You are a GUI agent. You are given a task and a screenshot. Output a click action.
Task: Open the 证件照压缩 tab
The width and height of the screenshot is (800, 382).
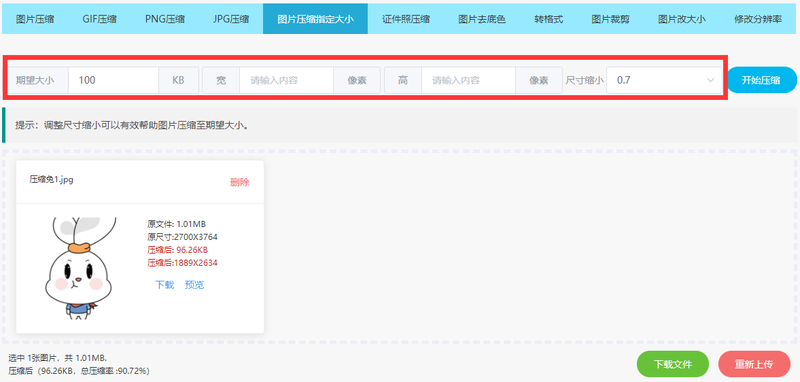[406, 19]
